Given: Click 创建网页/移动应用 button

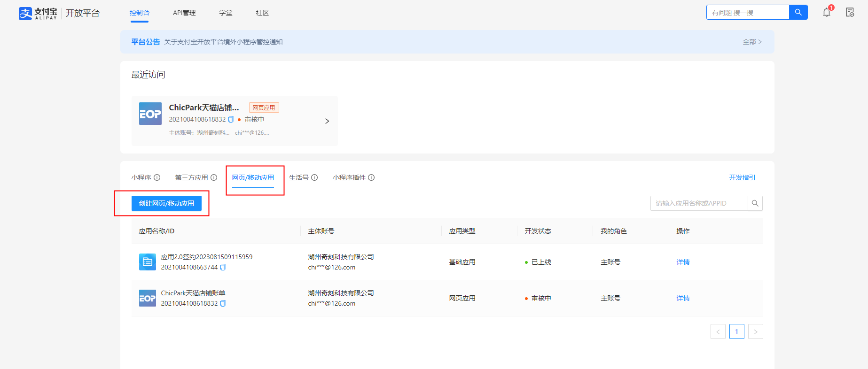Looking at the screenshot, I should pyautogui.click(x=166, y=203).
